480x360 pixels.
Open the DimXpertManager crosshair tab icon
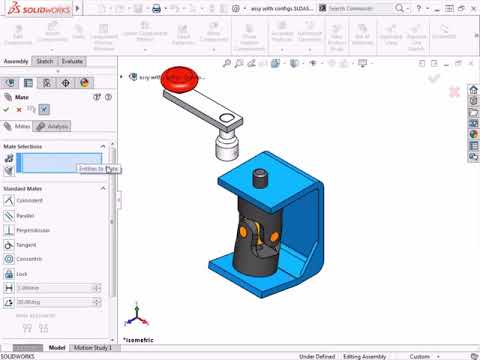point(66,83)
